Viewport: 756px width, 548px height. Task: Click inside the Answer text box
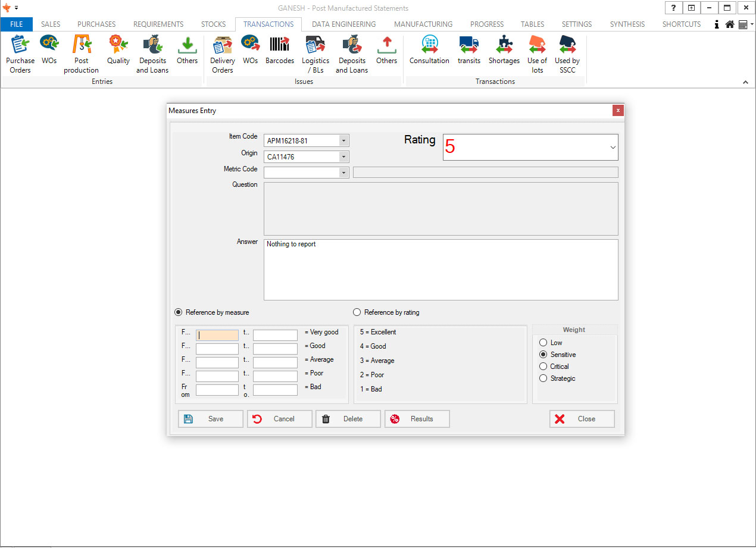(x=441, y=270)
